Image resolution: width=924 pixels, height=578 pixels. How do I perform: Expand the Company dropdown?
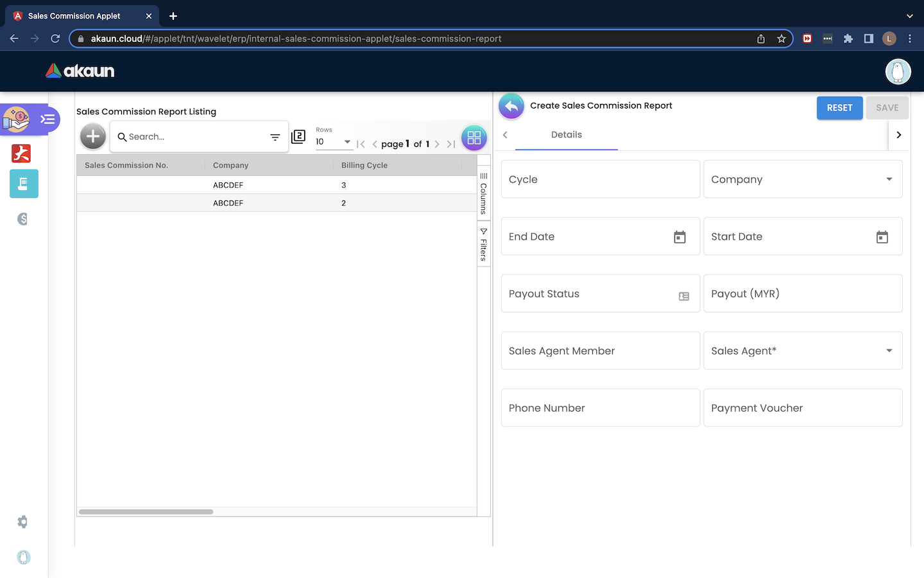[889, 179]
